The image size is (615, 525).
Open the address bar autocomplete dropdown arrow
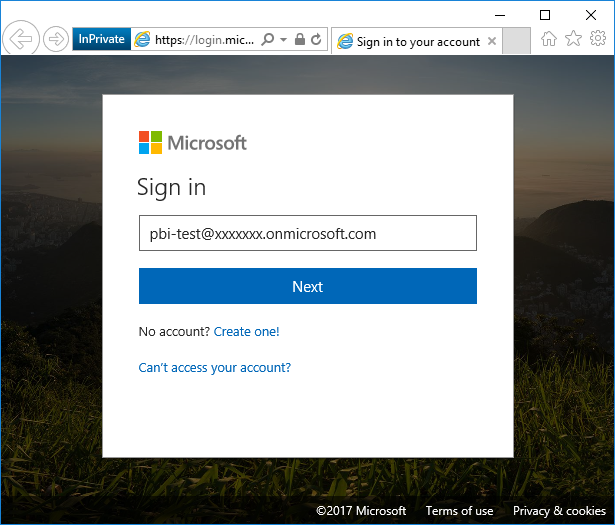click(284, 40)
